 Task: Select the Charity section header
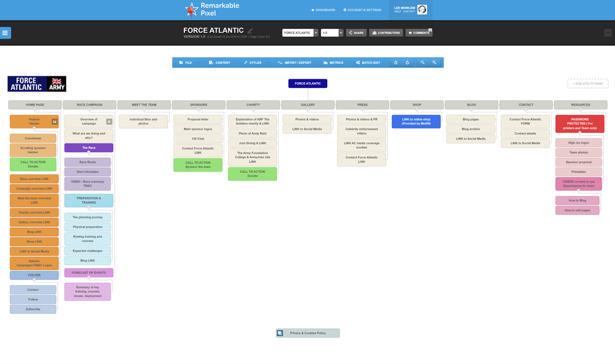pos(253,105)
